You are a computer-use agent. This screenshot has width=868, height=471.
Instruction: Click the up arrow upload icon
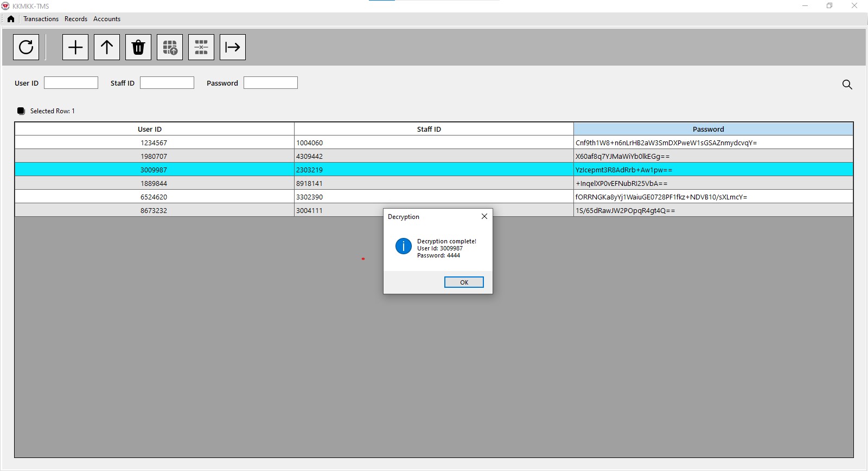107,47
